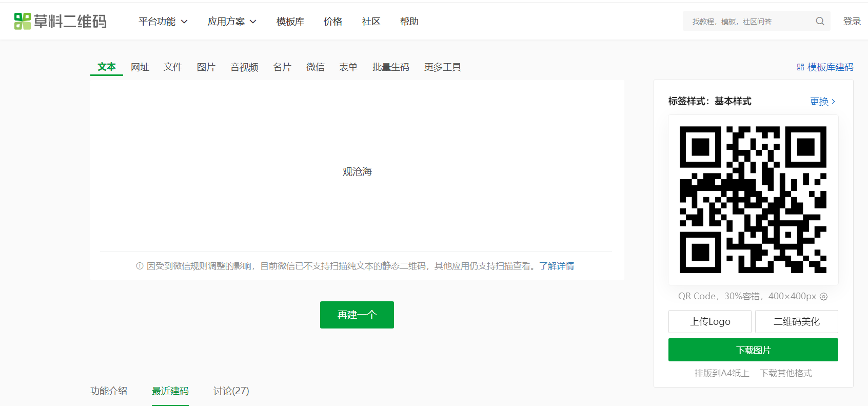The height and width of the screenshot is (406, 868).
Task: Switch to the 网址 tab
Action: (140, 67)
